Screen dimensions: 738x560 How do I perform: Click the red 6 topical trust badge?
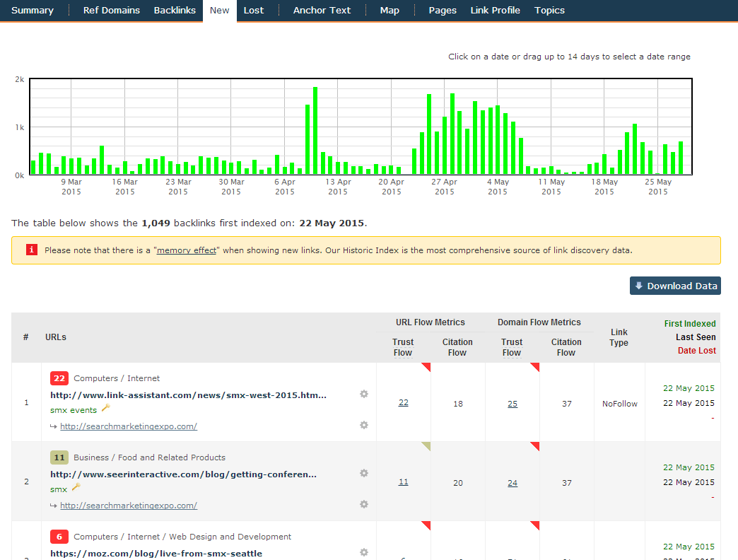click(59, 537)
